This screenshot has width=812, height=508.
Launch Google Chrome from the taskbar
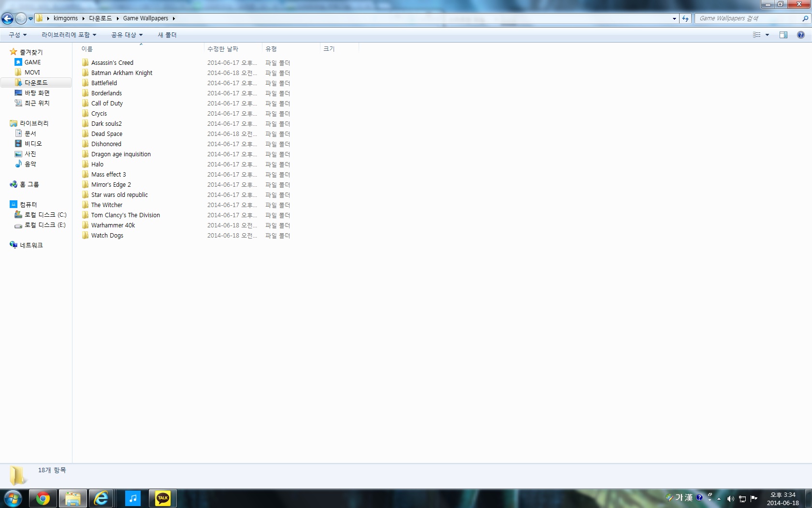click(x=43, y=498)
